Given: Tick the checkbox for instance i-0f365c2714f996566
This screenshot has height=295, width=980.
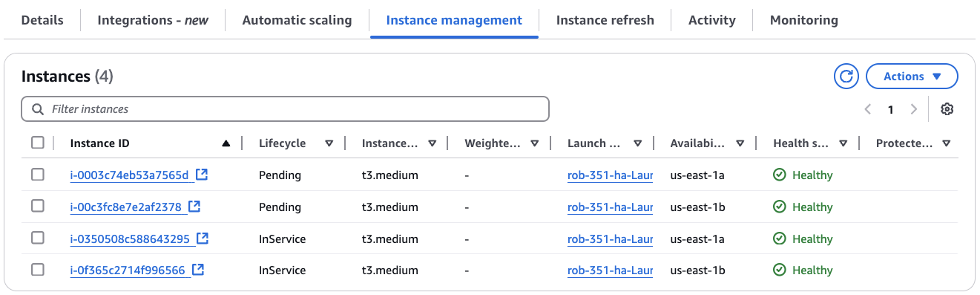Looking at the screenshot, I should tap(38, 270).
